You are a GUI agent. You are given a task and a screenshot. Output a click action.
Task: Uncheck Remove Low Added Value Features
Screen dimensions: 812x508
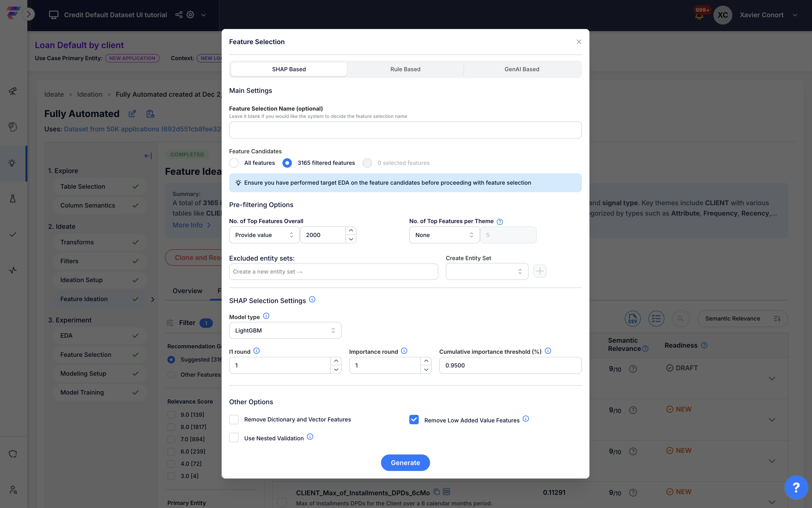coord(414,420)
